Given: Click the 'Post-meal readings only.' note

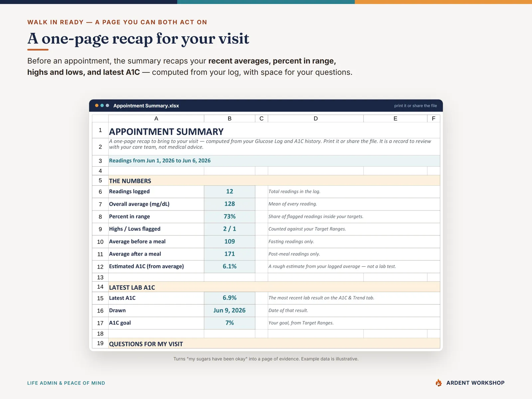Looking at the screenshot, I should tap(294, 254).
